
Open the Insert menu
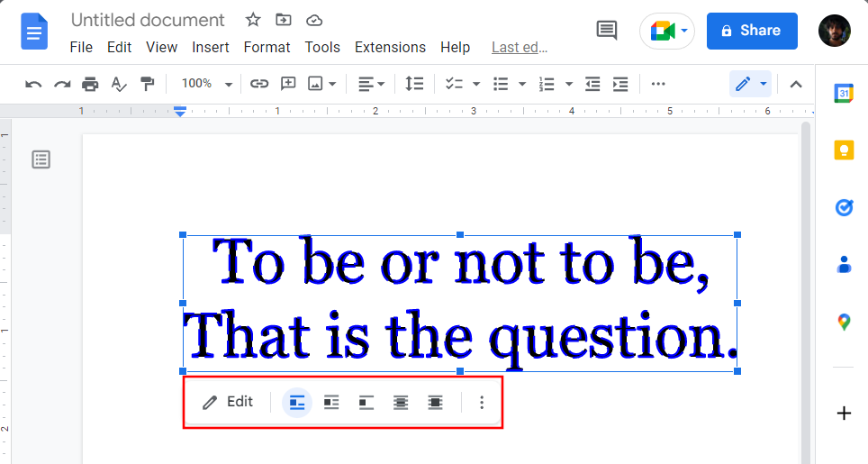coord(211,47)
